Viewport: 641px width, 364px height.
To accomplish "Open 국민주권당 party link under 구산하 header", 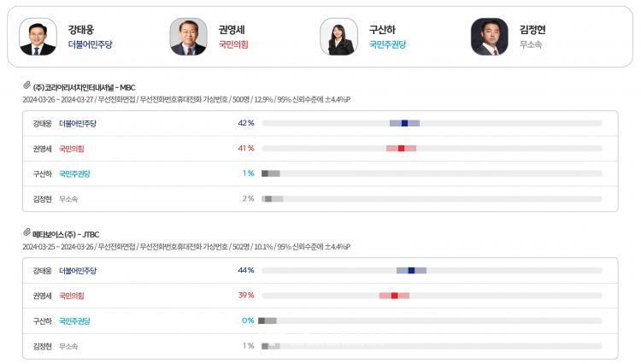I will coord(387,44).
